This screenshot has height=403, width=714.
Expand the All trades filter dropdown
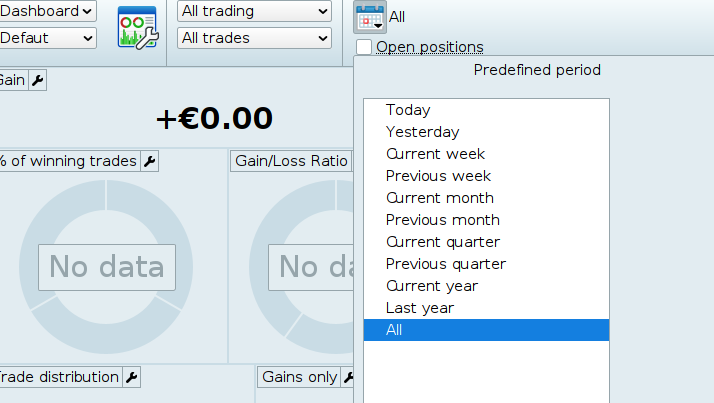tap(254, 38)
